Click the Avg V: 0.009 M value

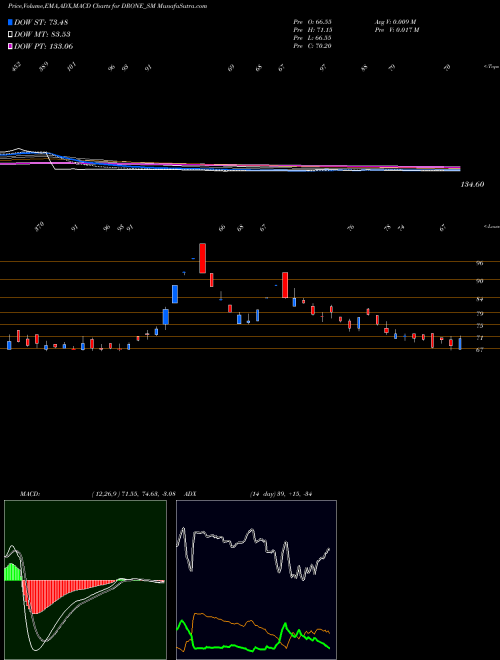pos(396,21)
